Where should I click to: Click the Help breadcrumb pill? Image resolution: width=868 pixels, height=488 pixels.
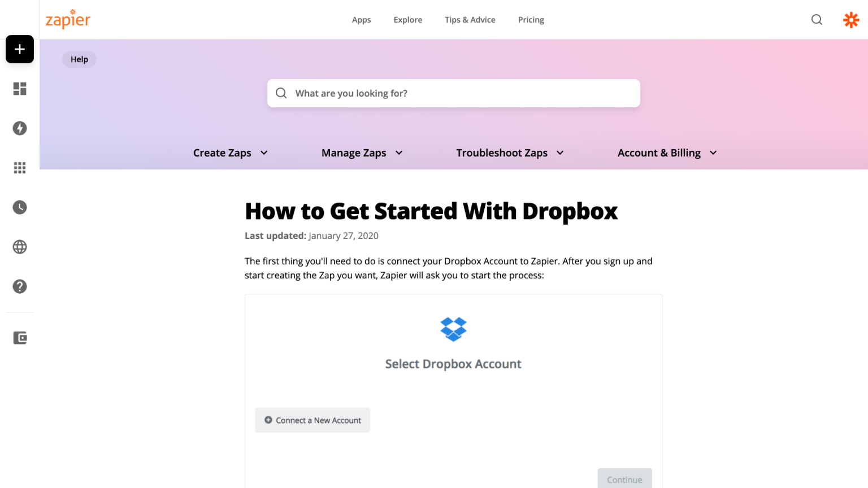click(79, 59)
